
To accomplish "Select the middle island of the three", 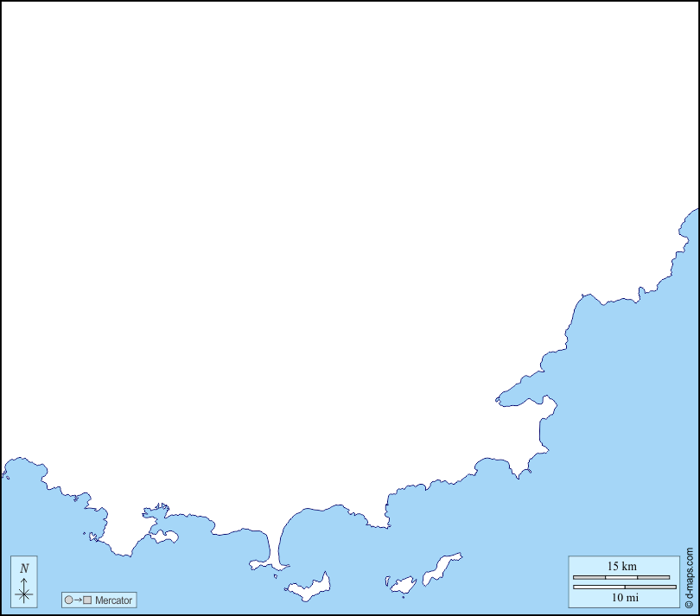I will [404, 585].
